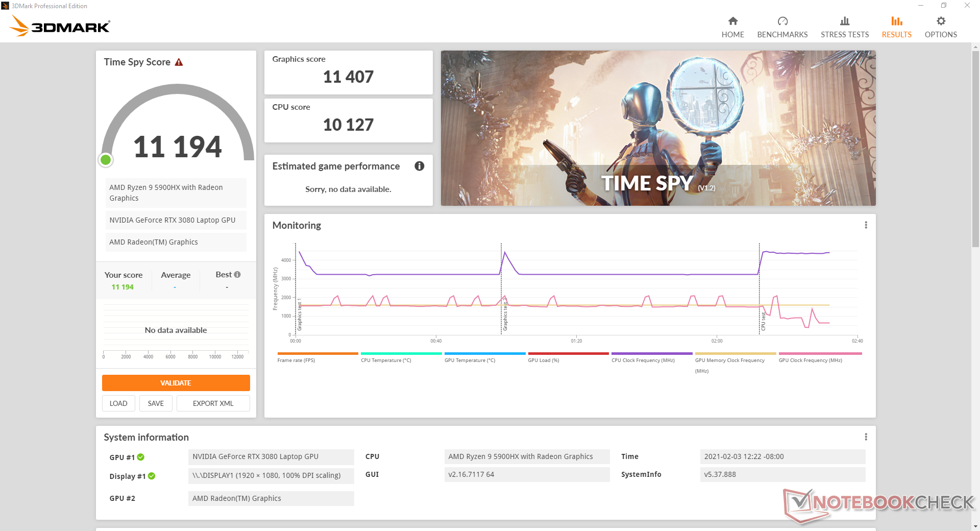Viewport: 980px width, 531px height.
Task: Click the LOAD button
Action: pyautogui.click(x=118, y=403)
